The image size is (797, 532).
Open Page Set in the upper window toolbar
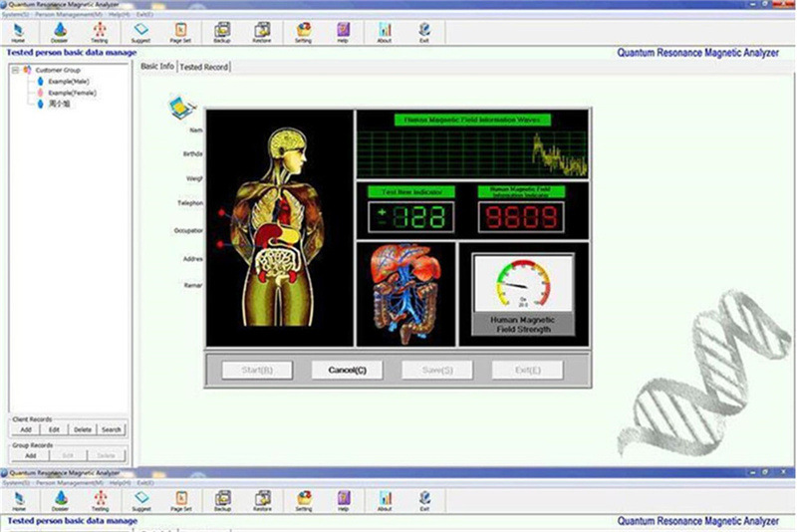180,33
